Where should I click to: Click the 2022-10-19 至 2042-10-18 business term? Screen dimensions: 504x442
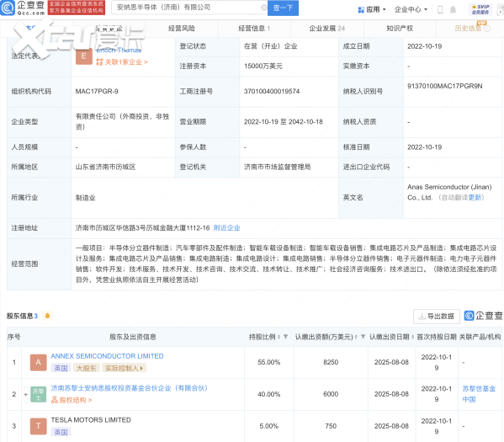click(x=284, y=121)
